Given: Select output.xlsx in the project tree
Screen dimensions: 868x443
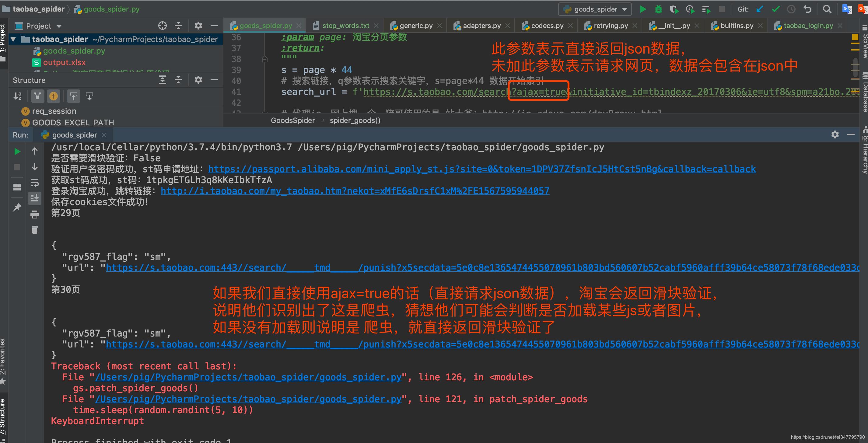Looking at the screenshot, I should pyautogui.click(x=64, y=62).
